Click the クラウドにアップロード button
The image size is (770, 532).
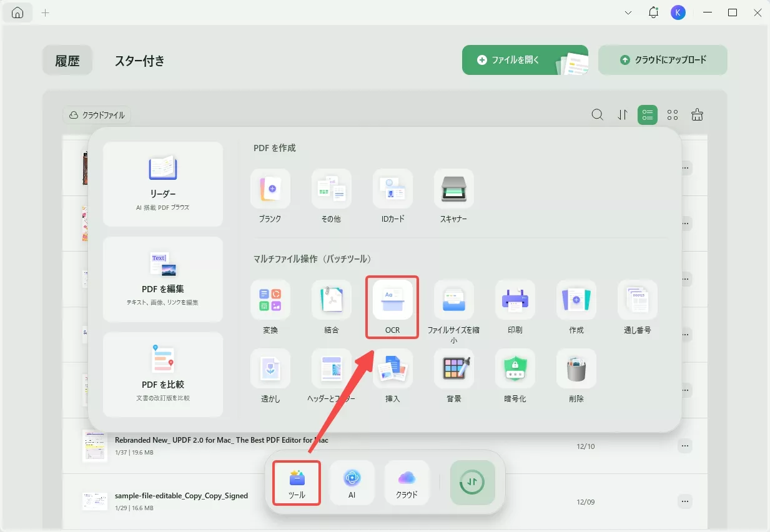[663, 59]
